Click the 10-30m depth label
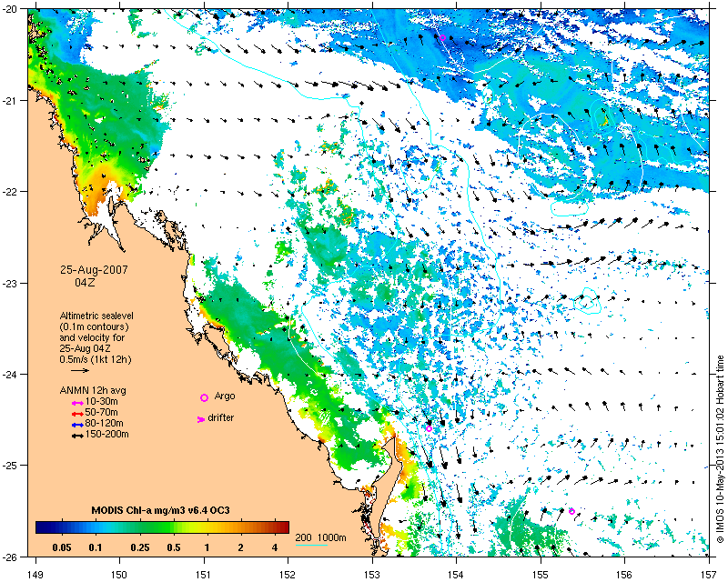Viewport: 728px width, 582px height. [x=101, y=401]
